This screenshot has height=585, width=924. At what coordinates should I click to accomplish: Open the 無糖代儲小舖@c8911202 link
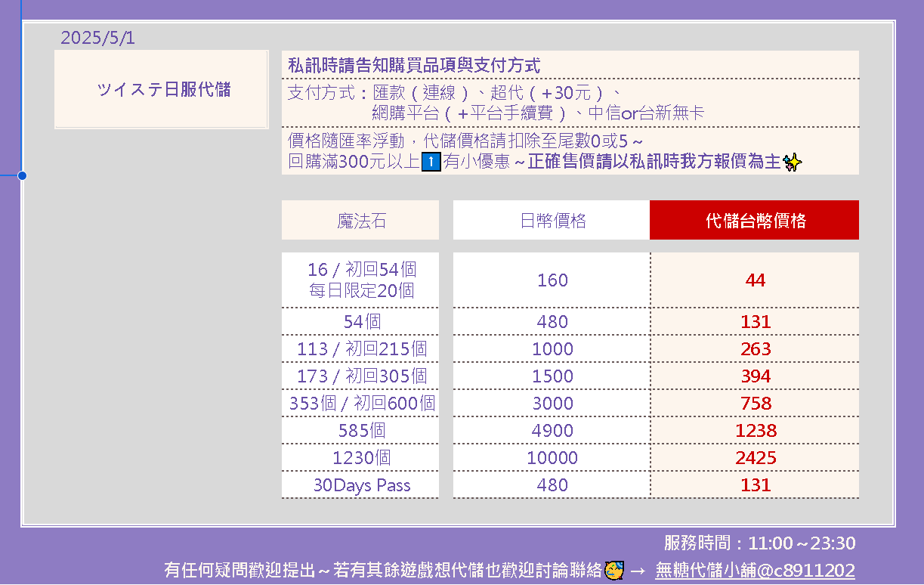coord(755,570)
